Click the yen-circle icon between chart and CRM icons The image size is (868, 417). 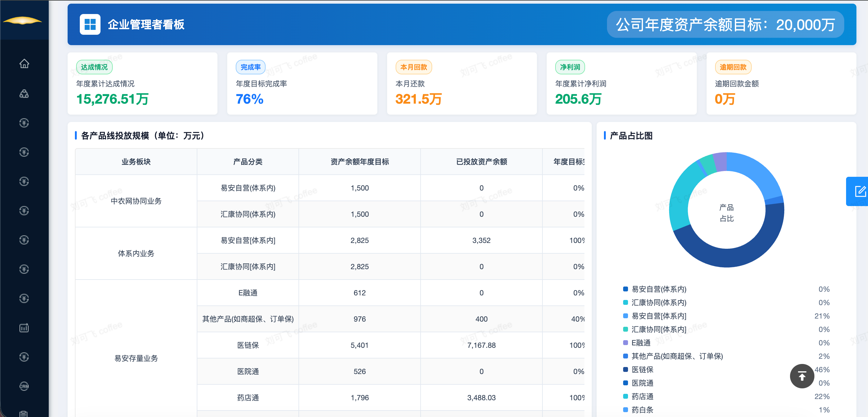point(24,357)
